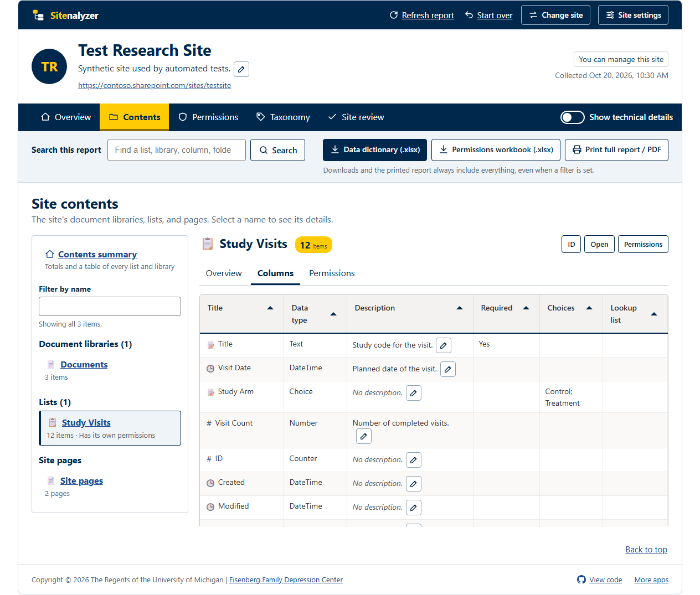Click the 12 items yellow badge
Image resolution: width=700 pixels, height=595 pixels.
point(313,245)
